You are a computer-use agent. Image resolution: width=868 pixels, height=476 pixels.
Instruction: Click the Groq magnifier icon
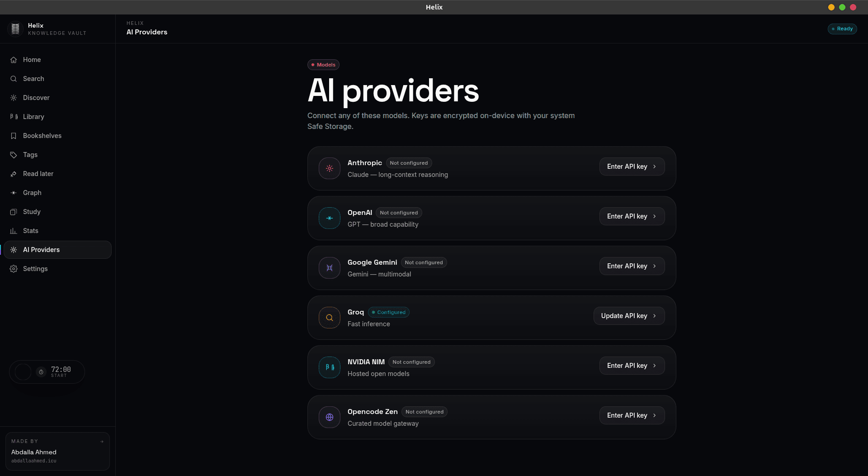pyautogui.click(x=330, y=318)
